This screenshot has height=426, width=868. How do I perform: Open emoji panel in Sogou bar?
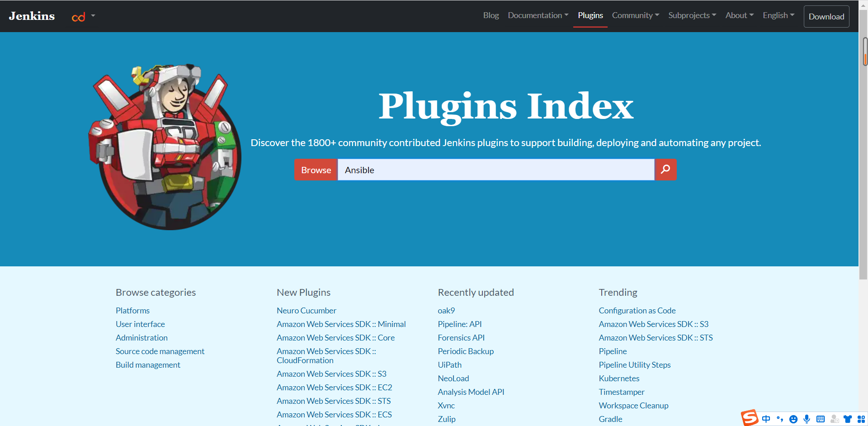coord(793,419)
